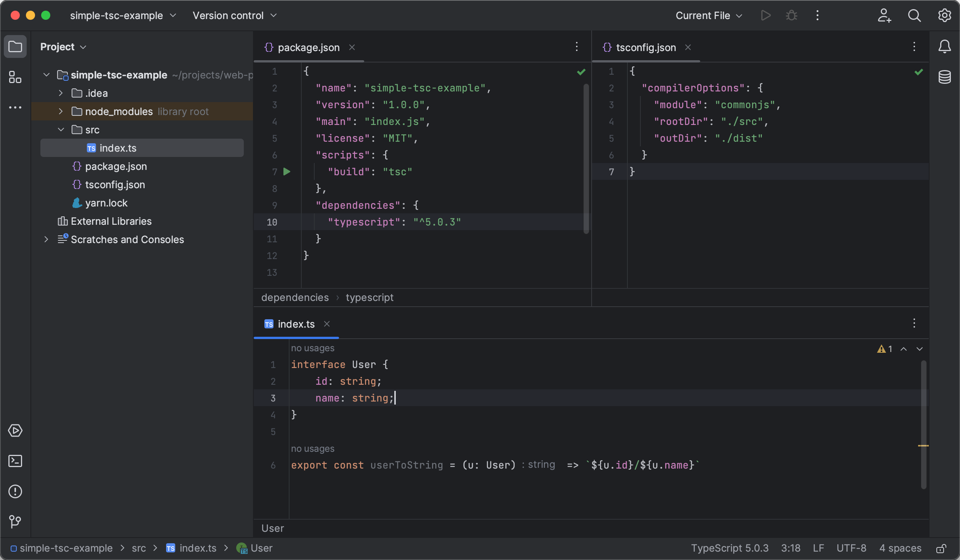Click the More Actions menu on index.ts tab
This screenshot has height=560, width=960.
tap(914, 323)
